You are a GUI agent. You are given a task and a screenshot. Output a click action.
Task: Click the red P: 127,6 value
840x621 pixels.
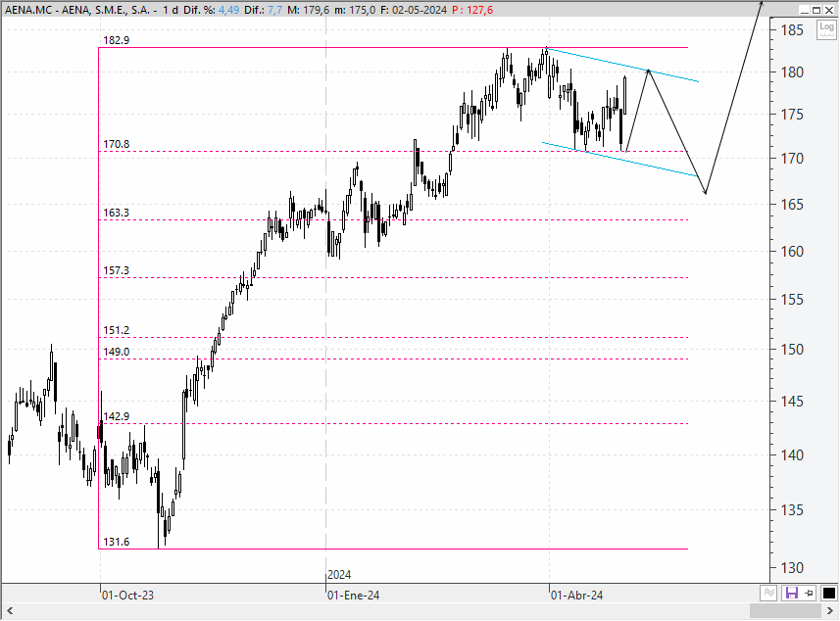(x=472, y=10)
